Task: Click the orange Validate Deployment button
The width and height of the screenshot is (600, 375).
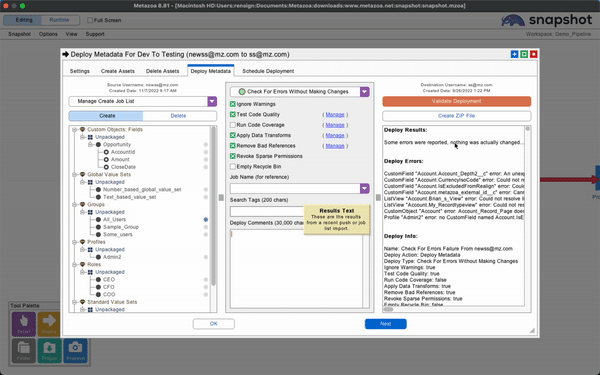Action: [457, 101]
